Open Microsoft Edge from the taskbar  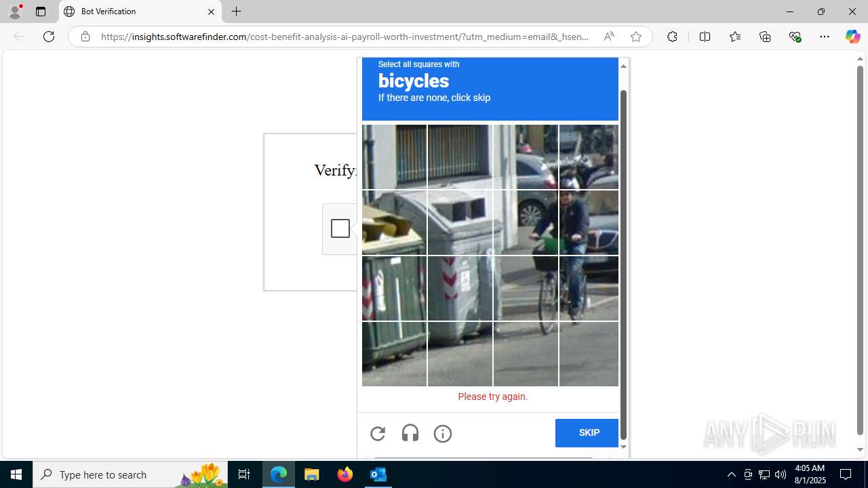click(x=279, y=474)
